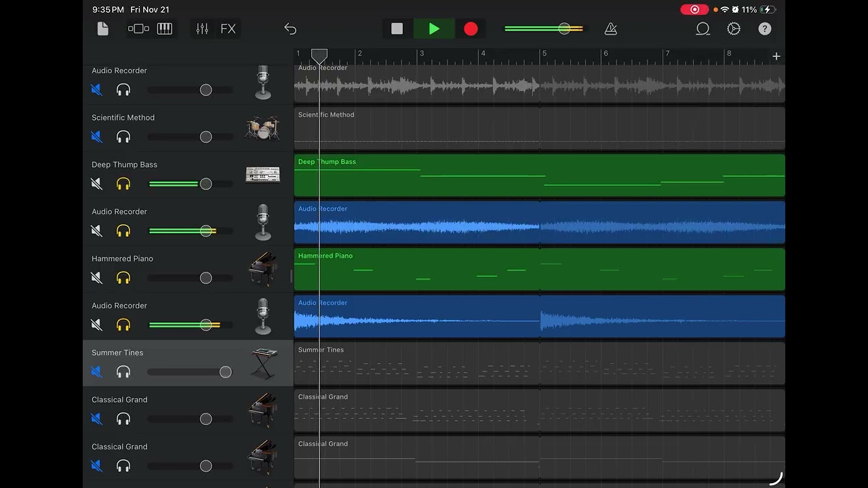
Task: Select the Scientific Method region
Action: 539,128
